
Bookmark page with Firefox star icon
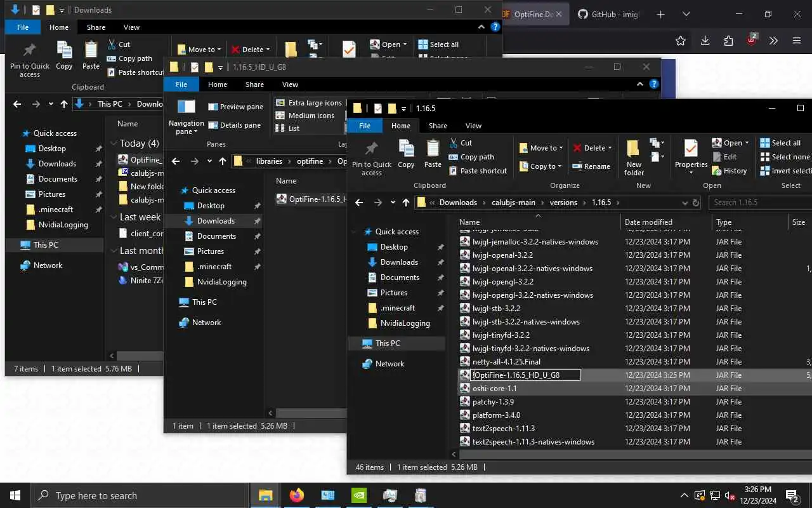tap(681, 41)
